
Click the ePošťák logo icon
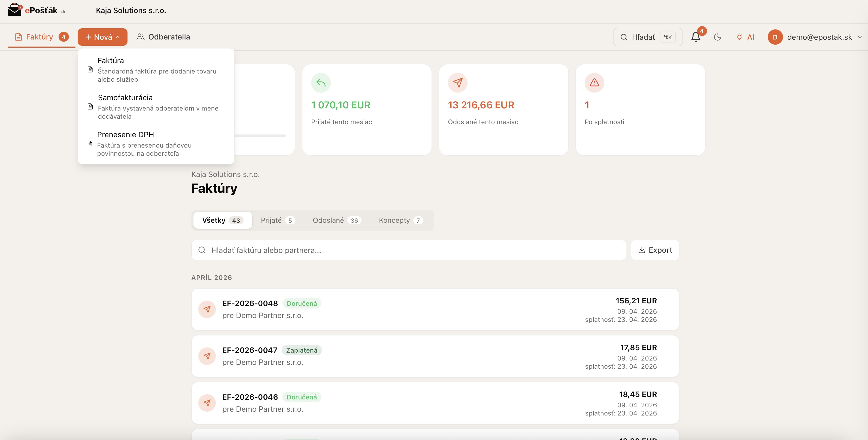(14, 10)
